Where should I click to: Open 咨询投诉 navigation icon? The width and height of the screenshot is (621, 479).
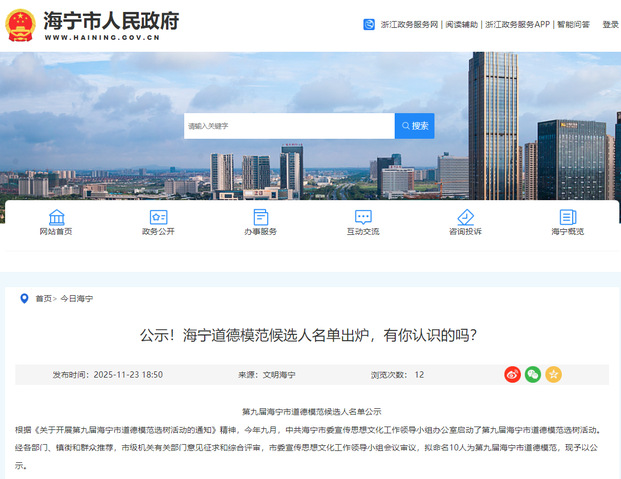tap(465, 217)
